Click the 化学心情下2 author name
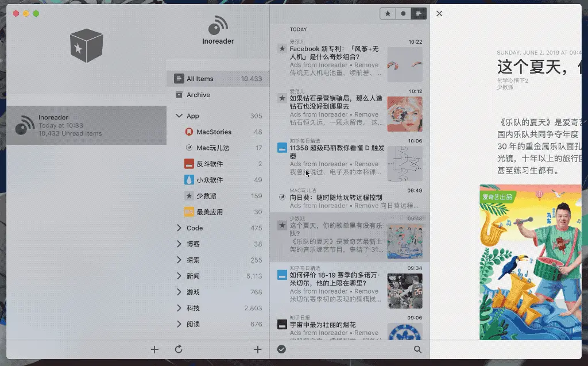588x366 pixels. (512, 80)
